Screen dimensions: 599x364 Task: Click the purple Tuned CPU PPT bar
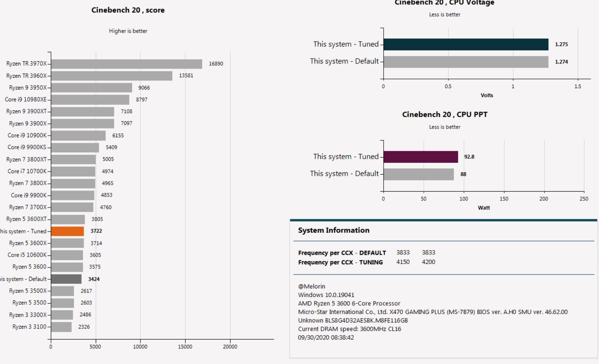click(x=421, y=157)
